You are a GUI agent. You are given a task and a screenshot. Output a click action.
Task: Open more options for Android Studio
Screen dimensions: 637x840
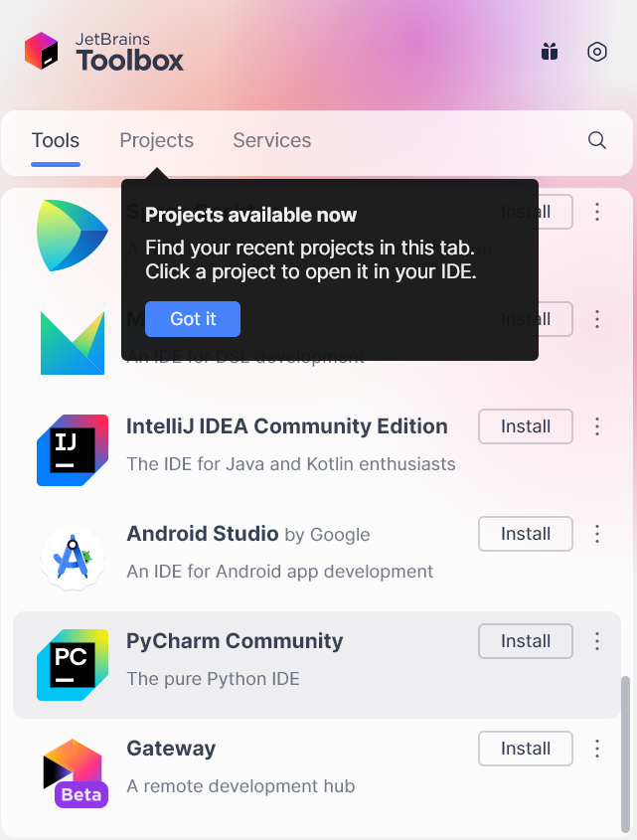(x=597, y=534)
